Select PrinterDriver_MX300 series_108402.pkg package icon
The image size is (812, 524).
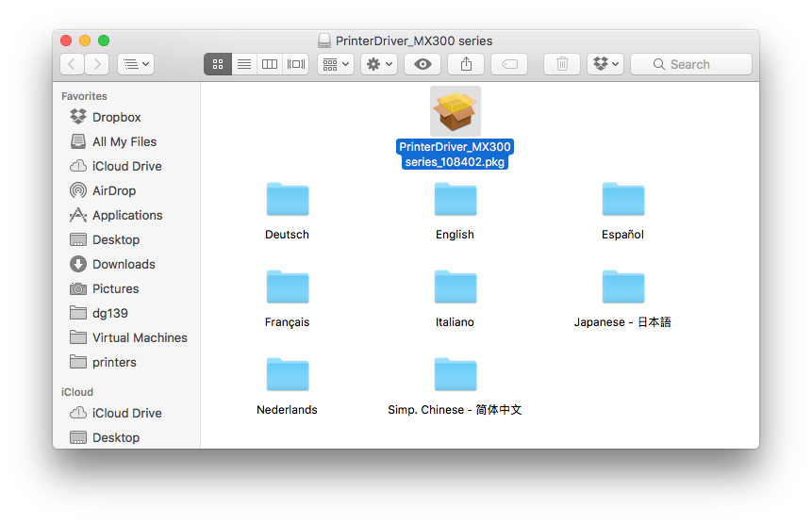tap(456, 111)
